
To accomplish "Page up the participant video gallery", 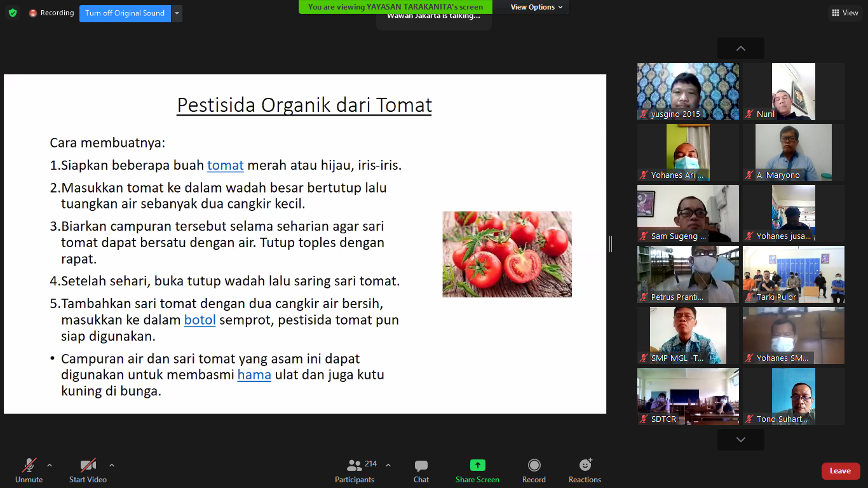I will click(741, 48).
